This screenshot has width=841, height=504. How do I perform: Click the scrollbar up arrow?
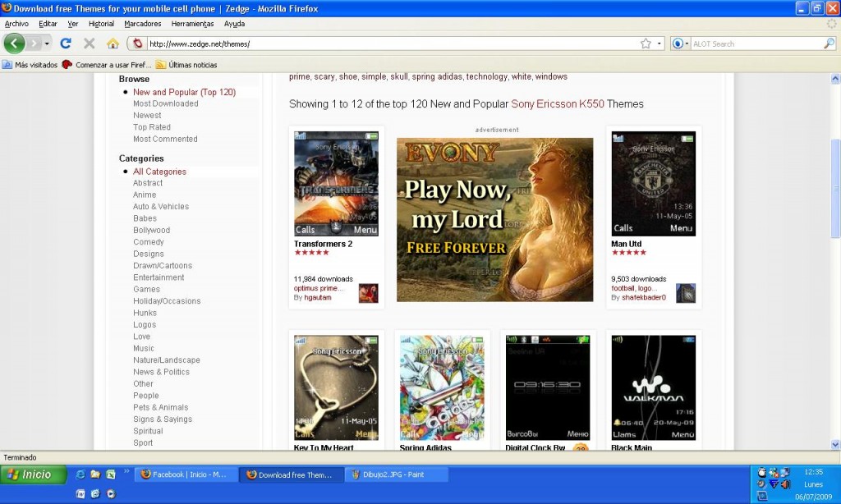pos(835,79)
